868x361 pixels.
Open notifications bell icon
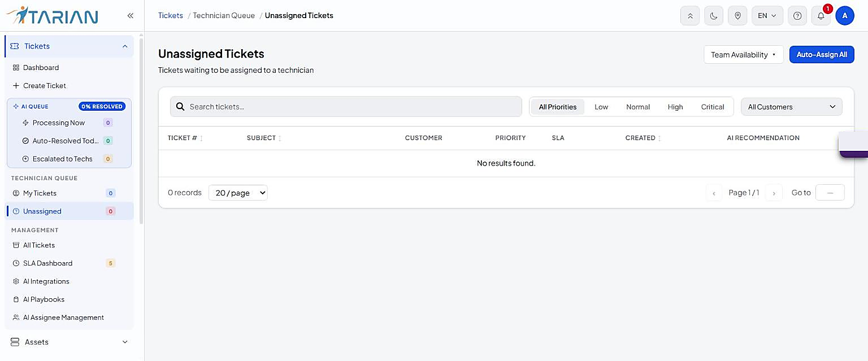[821, 16]
